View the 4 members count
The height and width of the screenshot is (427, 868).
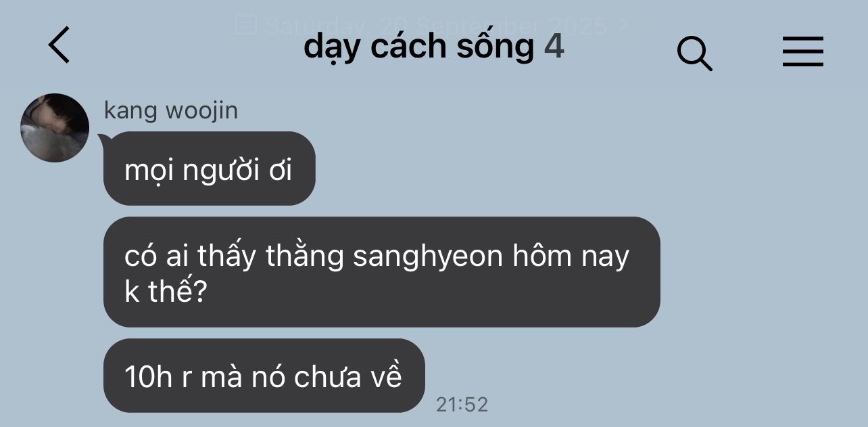pos(554,46)
